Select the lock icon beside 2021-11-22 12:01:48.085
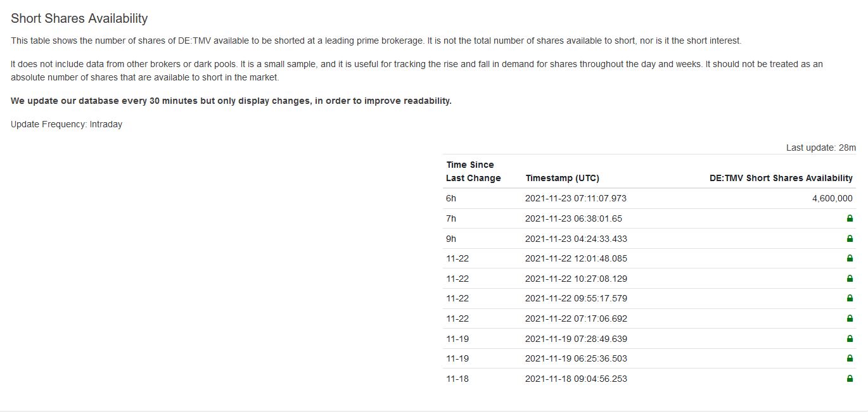This screenshot has height=416, width=868. coord(850,258)
